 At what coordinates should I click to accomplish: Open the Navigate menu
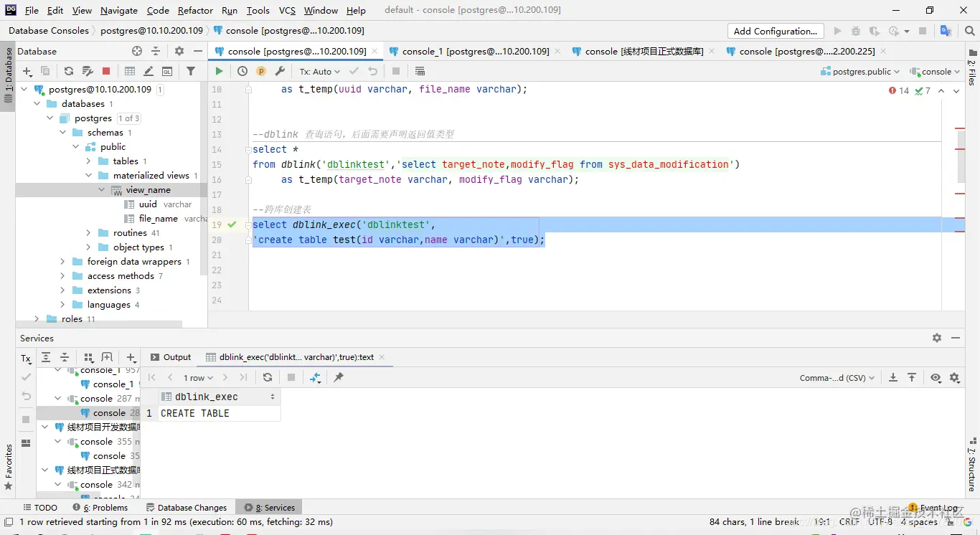point(119,10)
